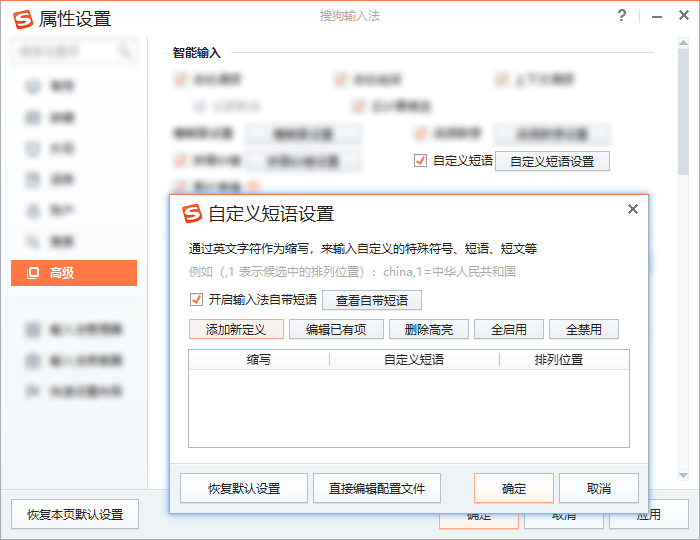The height and width of the screenshot is (540, 700).
Task: Close the 自定义短语设置 dialog
Action: (x=633, y=209)
